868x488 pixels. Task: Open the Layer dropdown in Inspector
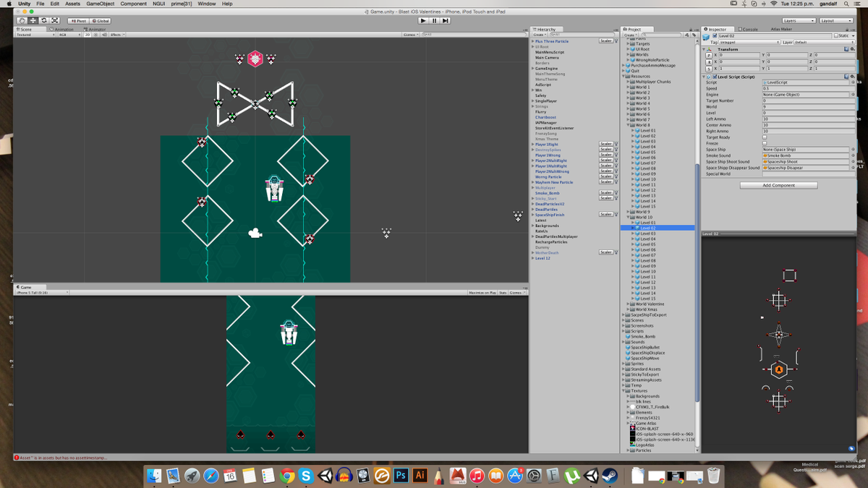coord(825,42)
